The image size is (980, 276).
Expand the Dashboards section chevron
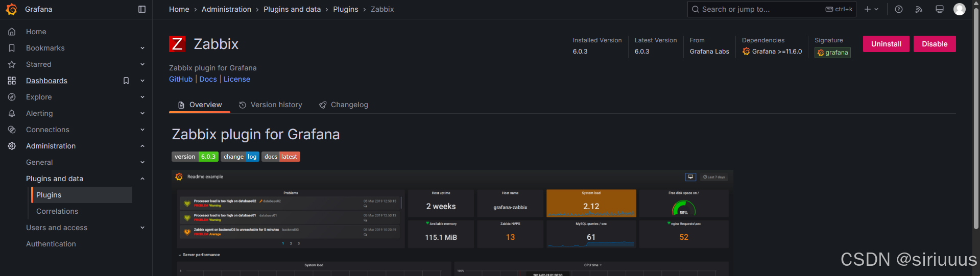[142, 81]
